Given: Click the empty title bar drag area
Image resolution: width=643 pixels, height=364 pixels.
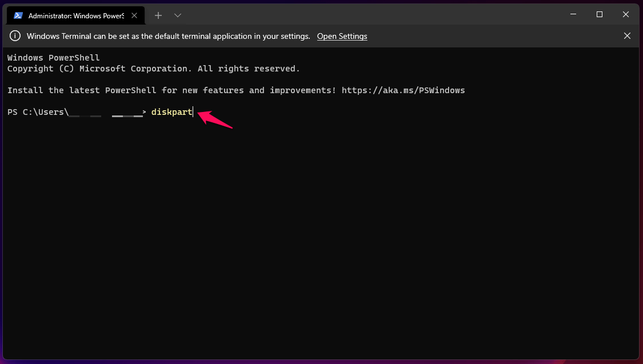Looking at the screenshot, I should (372, 14).
